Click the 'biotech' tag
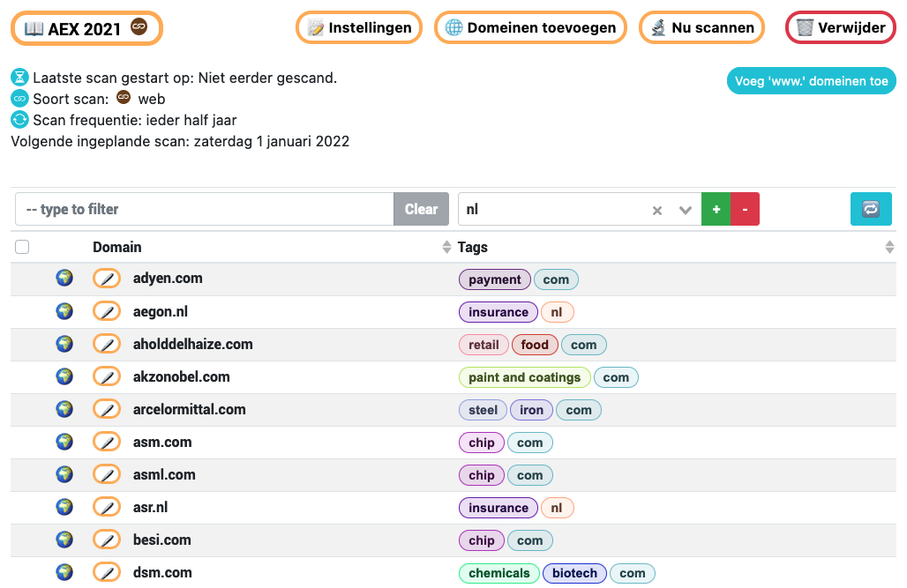 point(575,573)
